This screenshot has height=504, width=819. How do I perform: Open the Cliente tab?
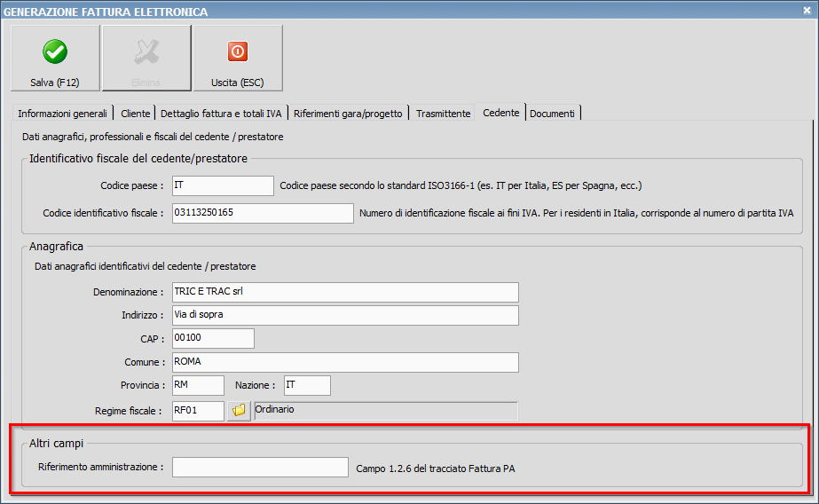[135, 114]
